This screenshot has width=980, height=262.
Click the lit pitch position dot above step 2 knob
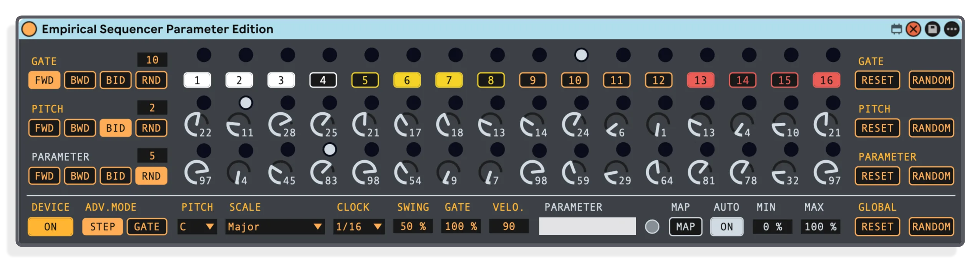[245, 102]
